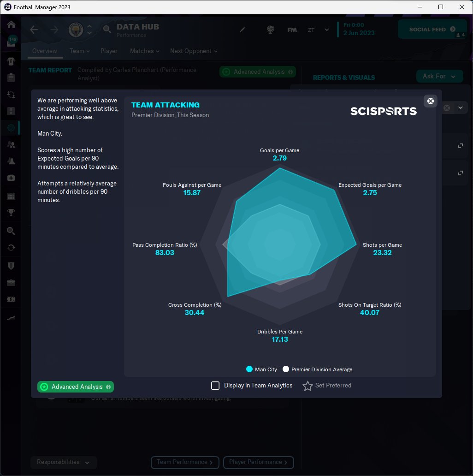Screen dimensions: 473x476
Task: Go back with the left arrow
Action: [x=34, y=30]
